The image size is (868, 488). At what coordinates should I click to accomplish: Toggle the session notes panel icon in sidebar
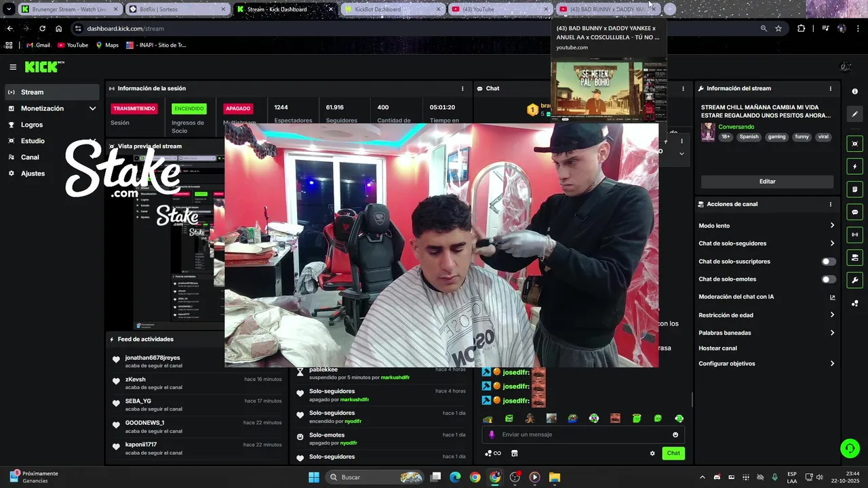tap(854, 189)
